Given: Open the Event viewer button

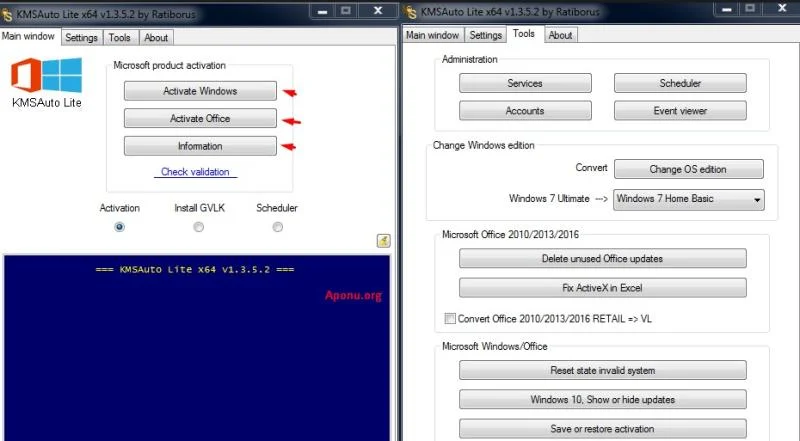Looking at the screenshot, I should click(680, 111).
